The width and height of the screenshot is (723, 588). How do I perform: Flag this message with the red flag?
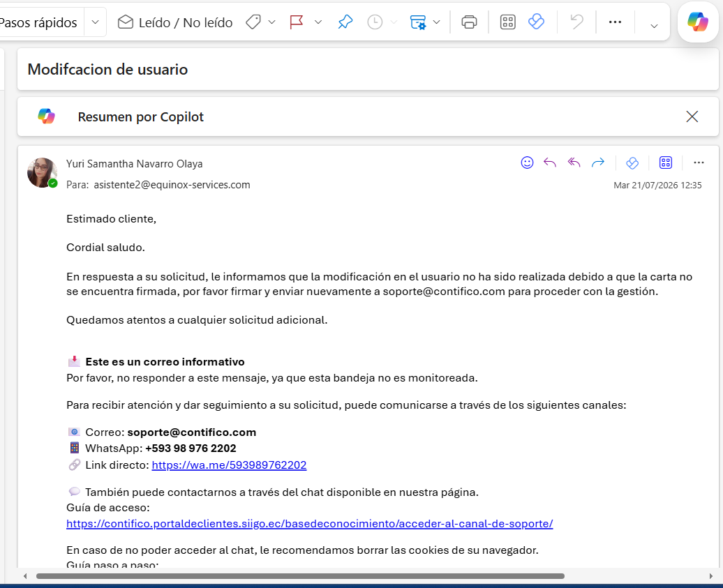(x=296, y=22)
